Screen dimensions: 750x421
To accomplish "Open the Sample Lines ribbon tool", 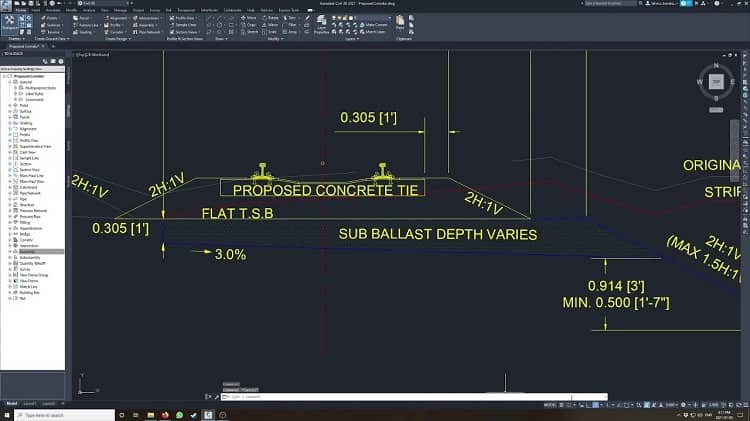I will click(184, 25).
